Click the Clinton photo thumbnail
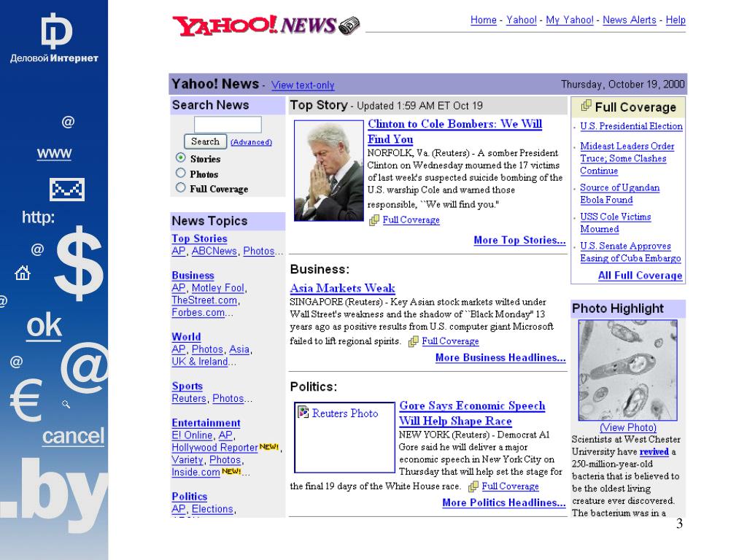747x560 pixels. coord(329,171)
